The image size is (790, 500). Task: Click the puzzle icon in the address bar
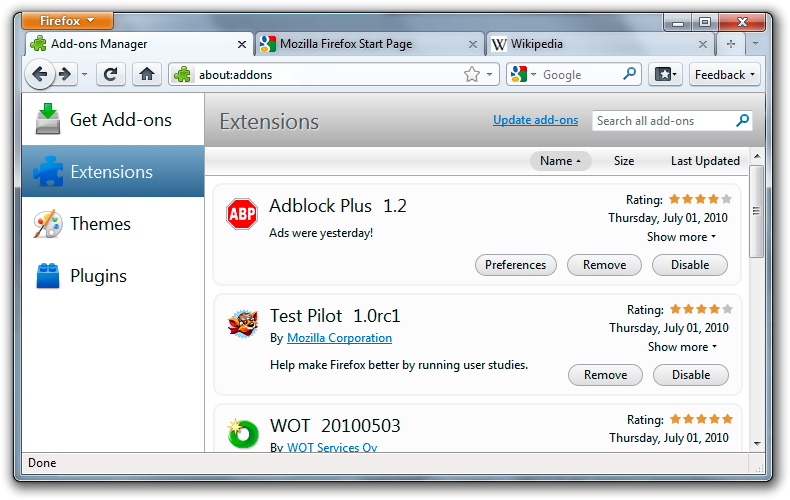pyautogui.click(x=182, y=75)
